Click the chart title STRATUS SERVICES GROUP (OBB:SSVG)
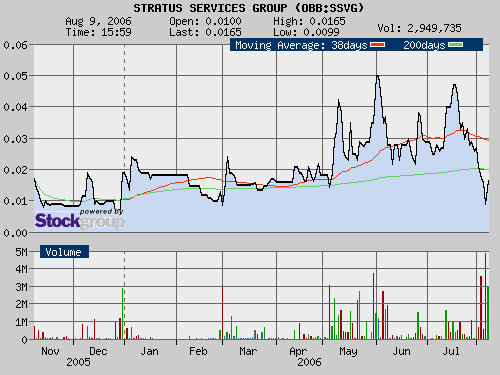 coord(249,8)
